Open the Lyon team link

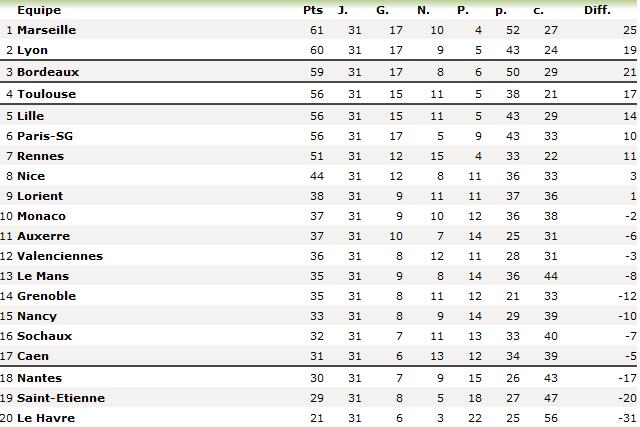pyautogui.click(x=33, y=50)
